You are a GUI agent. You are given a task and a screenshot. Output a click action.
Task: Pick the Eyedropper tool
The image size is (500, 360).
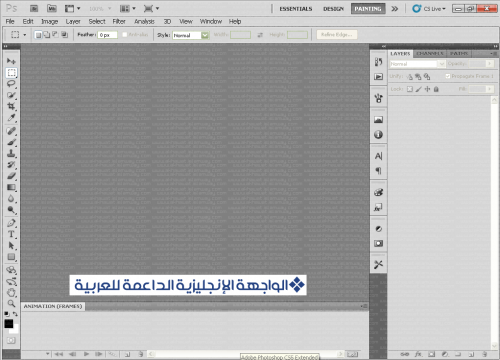tap(11, 118)
